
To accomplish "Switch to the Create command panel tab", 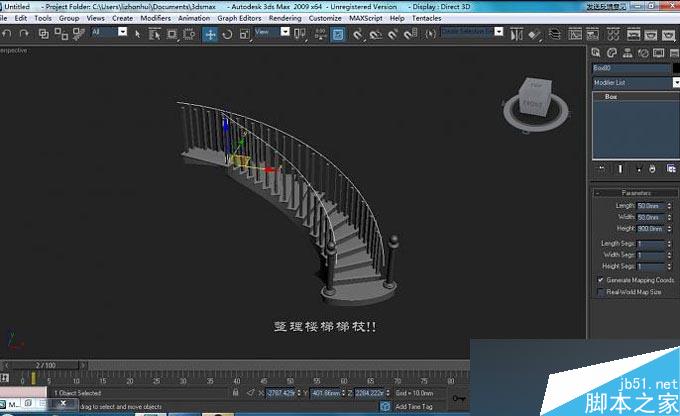I will point(596,53).
